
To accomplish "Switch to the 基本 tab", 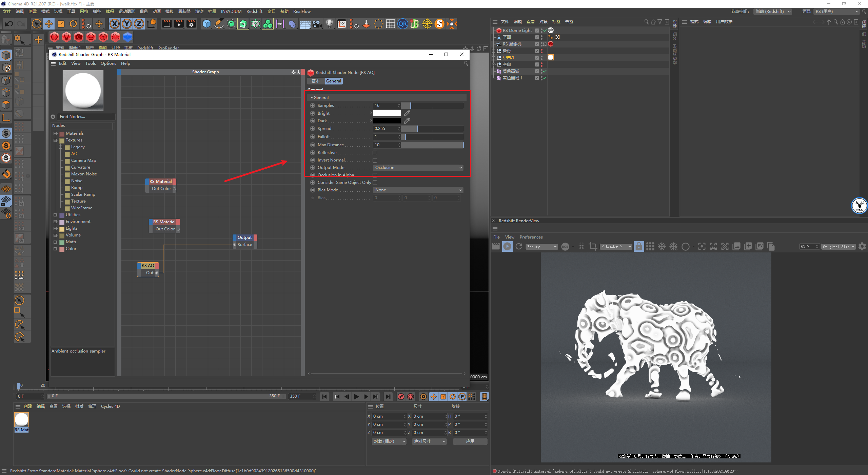I will click(316, 81).
